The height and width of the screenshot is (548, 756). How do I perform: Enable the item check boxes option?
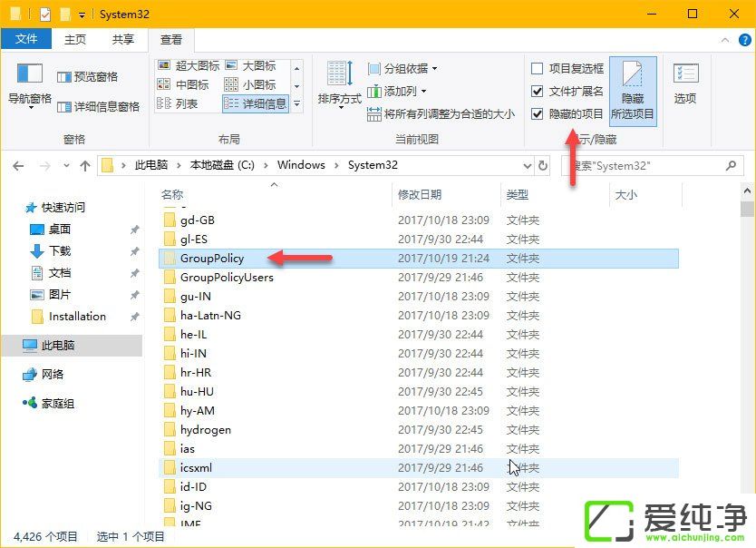click(536, 67)
